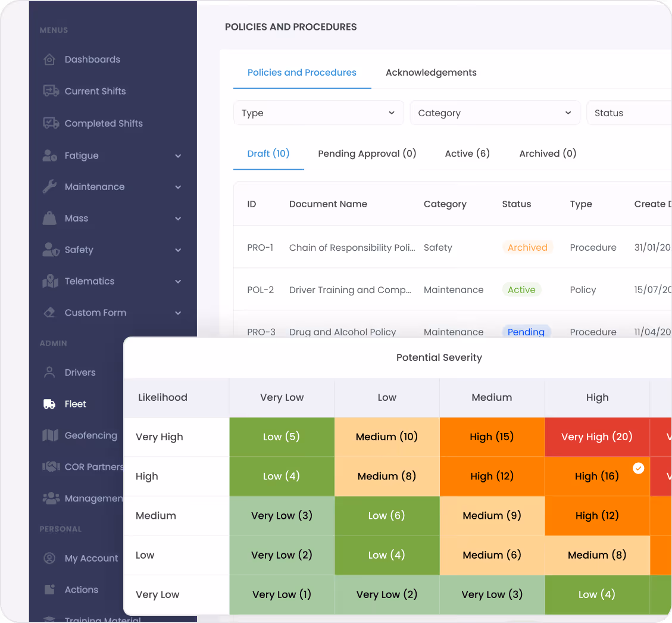Click the COR Partners handshake icon

51,466
